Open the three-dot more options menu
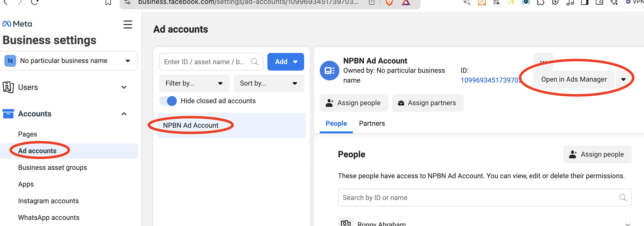 [x=543, y=61]
